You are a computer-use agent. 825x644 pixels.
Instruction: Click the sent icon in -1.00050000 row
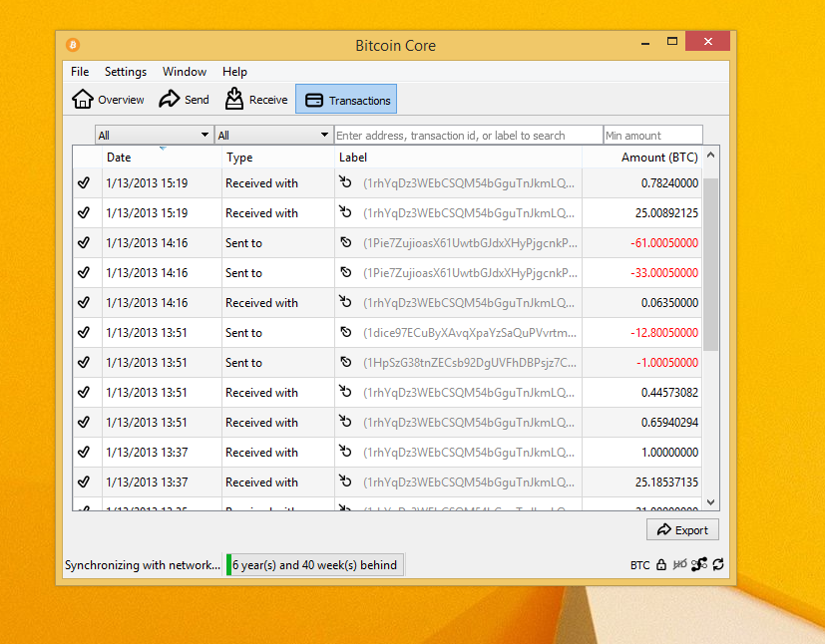click(x=346, y=362)
